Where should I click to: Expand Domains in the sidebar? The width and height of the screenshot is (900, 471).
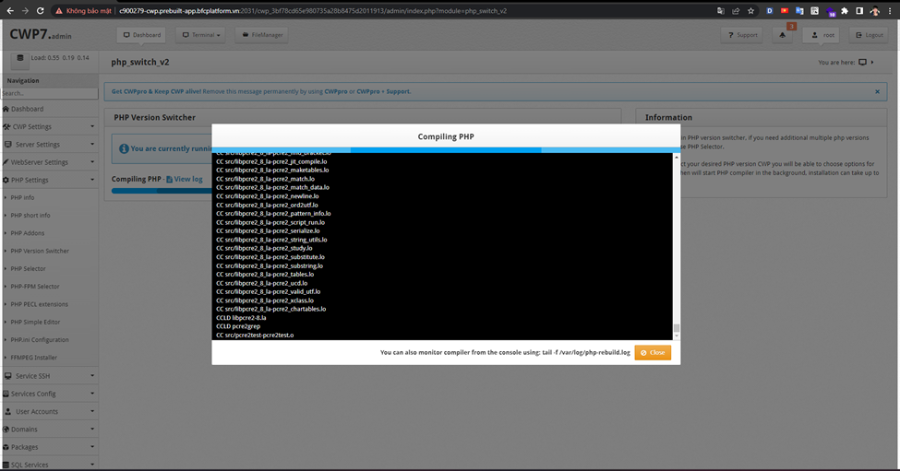tap(49, 429)
